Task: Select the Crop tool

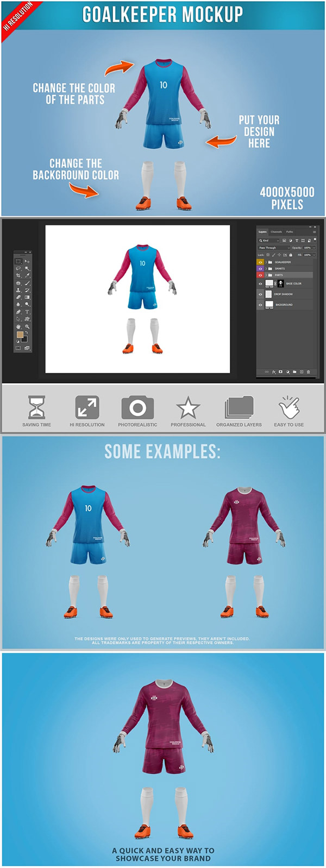Action: (x=18, y=275)
